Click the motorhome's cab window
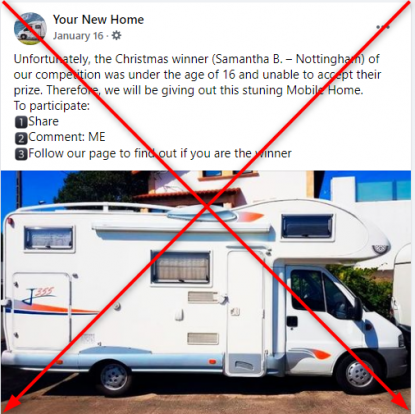The height and width of the screenshot is (414, 415). 320,292
